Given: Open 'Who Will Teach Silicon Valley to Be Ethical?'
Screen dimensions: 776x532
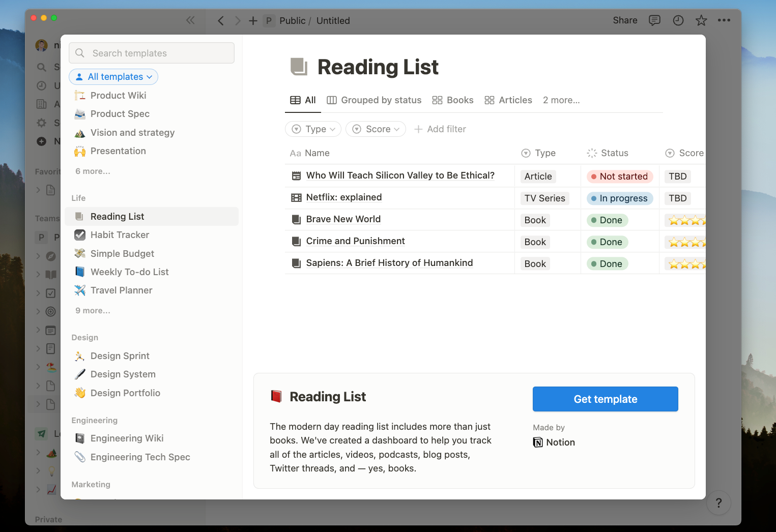Looking at the screenshot, I should click(400, 175).
